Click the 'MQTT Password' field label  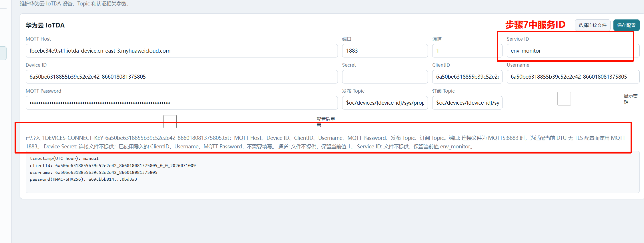43,91
